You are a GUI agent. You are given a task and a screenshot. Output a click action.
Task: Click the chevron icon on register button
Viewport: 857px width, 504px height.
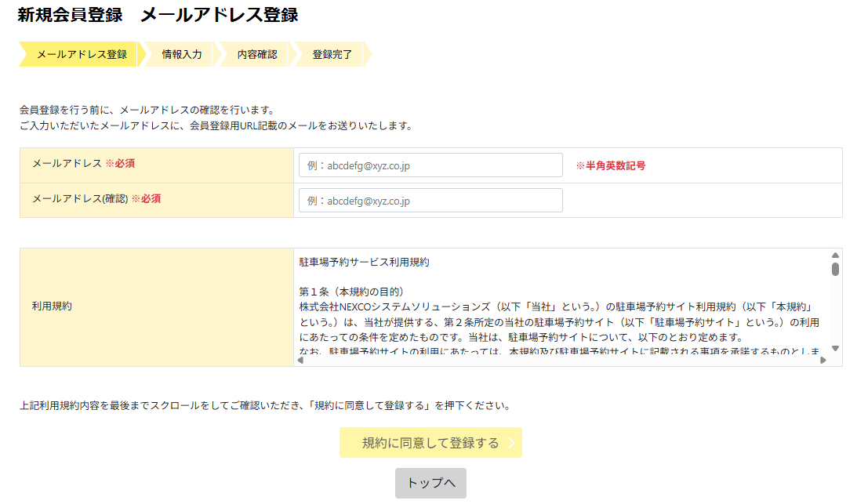(511, 443)
